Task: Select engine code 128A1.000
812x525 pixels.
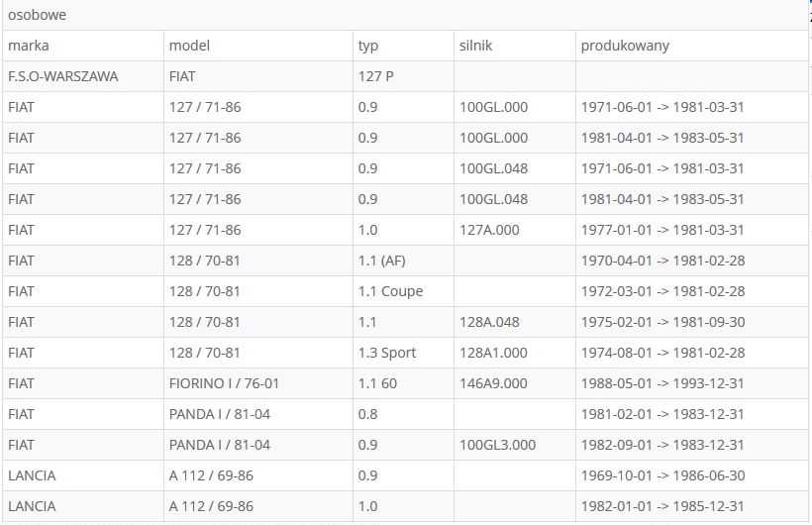Action: (x=493, y=353)
